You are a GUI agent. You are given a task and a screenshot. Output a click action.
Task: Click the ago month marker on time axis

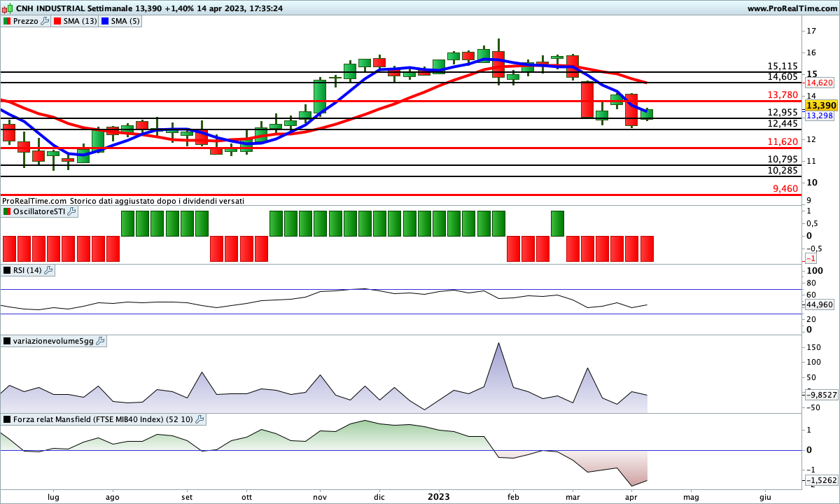click(x=112, y=497)
